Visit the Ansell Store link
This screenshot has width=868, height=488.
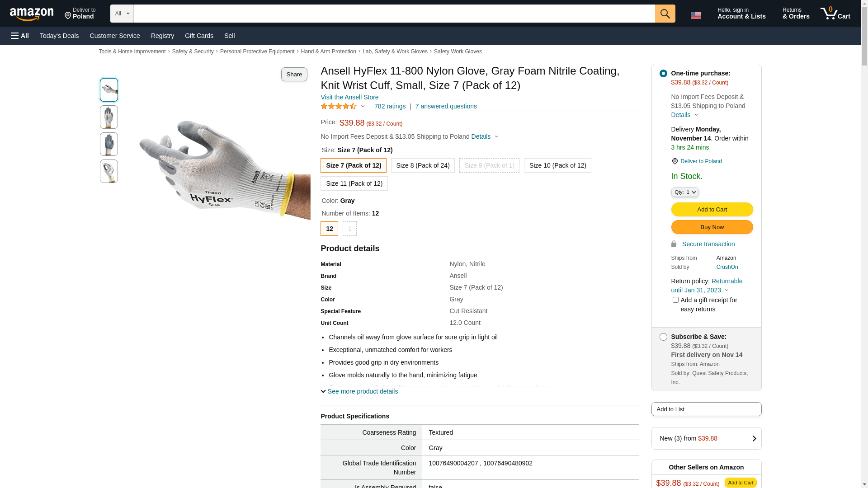(x=349, y=97)
